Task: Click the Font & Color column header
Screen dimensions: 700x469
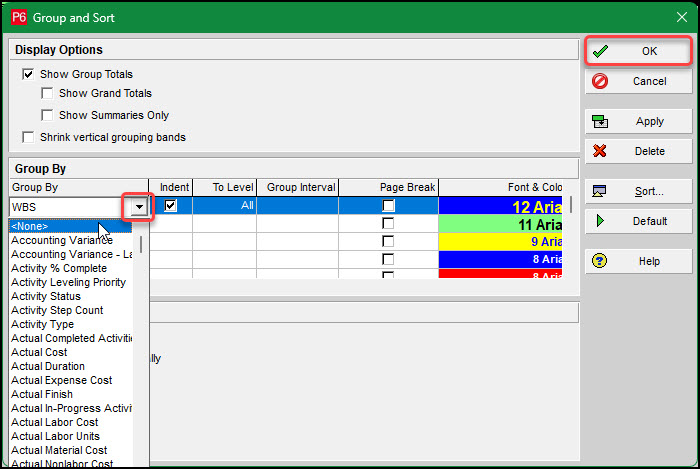Action: 500,187
